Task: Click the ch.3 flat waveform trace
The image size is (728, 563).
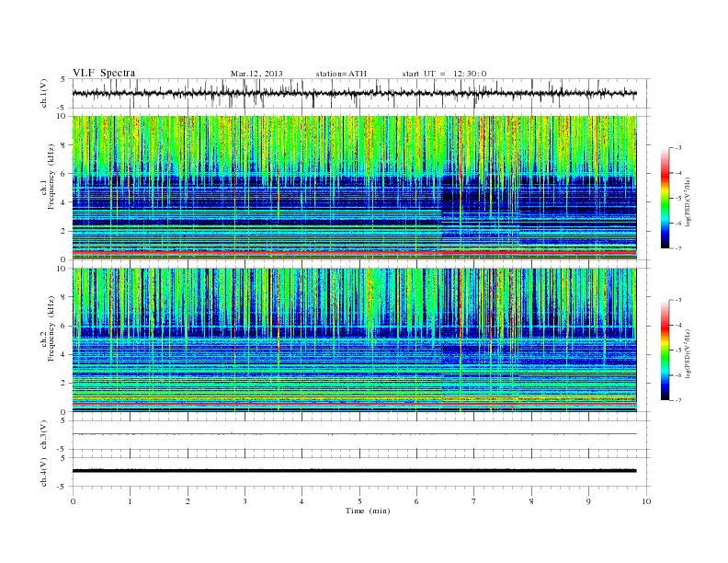Action: coord(354,434)
